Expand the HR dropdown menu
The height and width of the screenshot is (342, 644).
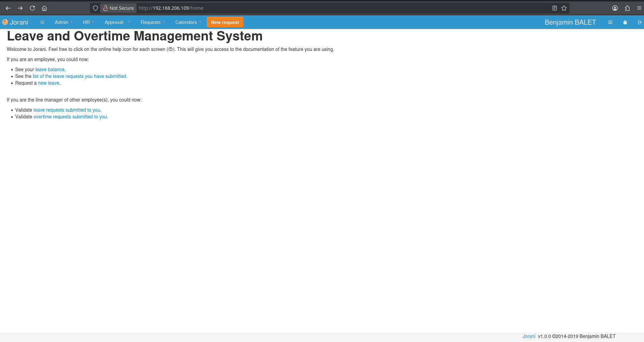[x=88, y=22]
